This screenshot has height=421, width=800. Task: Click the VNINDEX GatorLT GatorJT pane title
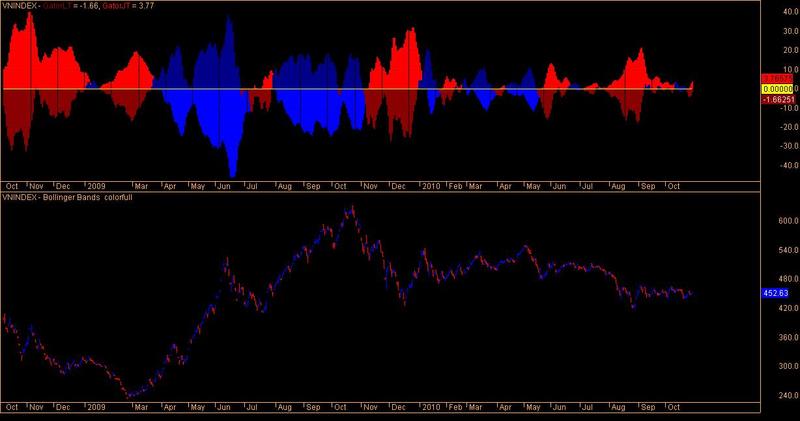78,6
